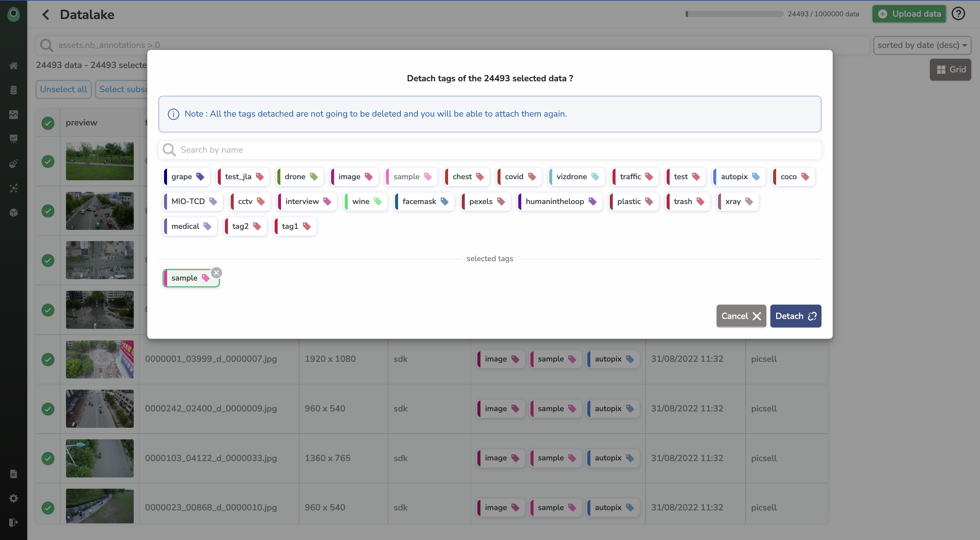Image resolution: width=980 pixels, height=540 pixels.
Task: Toggle checkbox for 0000242_02400_d_0000009.jpg row
Action: (x=48, y=409)
